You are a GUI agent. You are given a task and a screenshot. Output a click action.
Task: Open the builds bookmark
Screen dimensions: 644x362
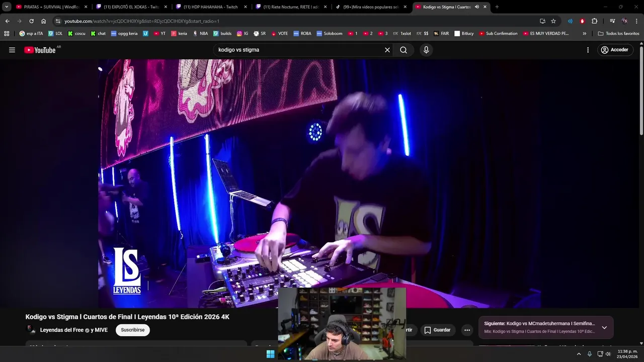(x=222, y=34)
